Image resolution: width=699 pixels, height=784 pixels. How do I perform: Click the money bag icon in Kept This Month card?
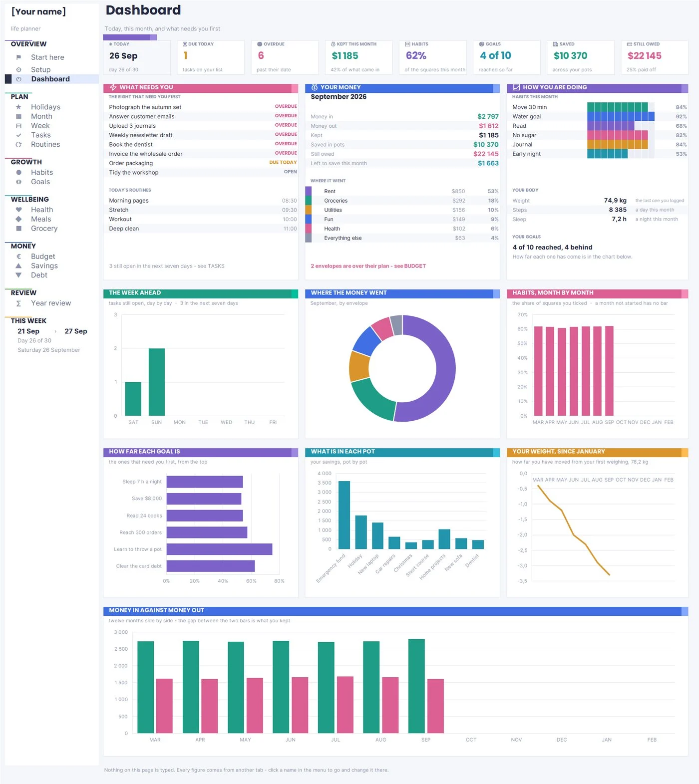coord(333,44)
